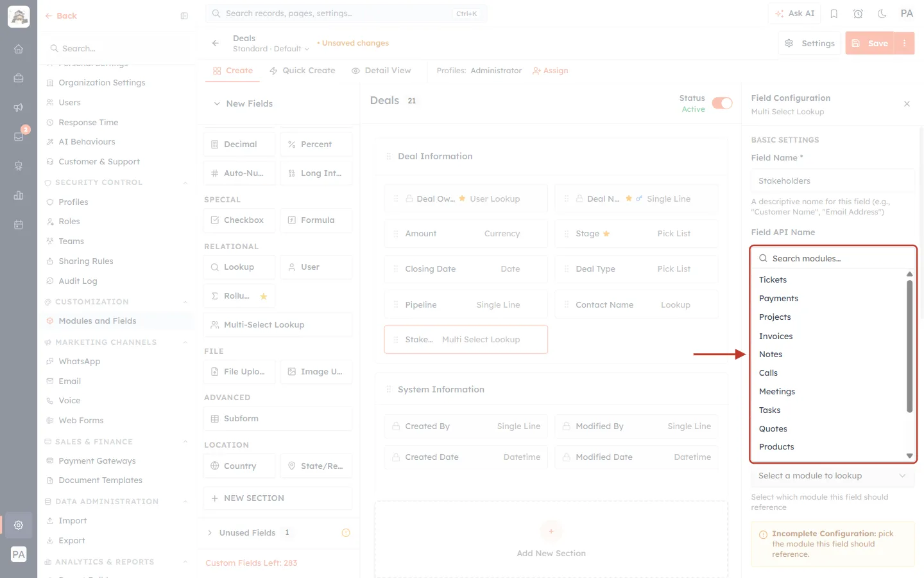
Task: Click the Ask AI sparkle button
Action: [x=794, y=13]
